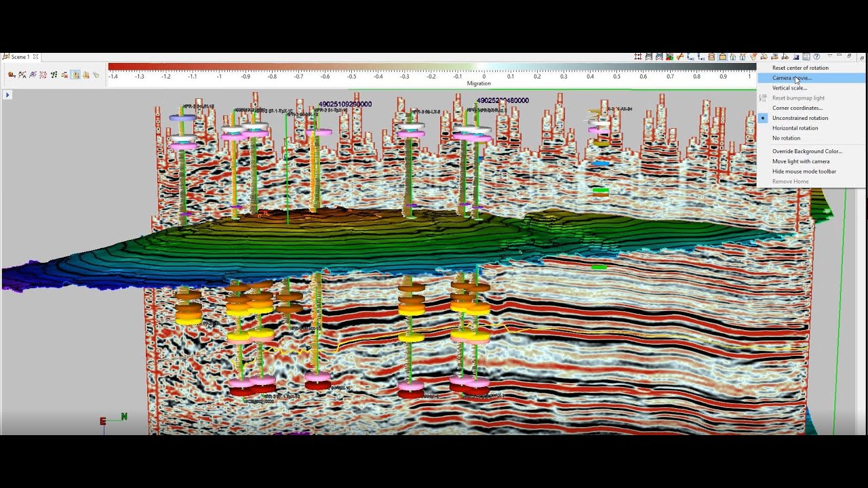The height and width of the screenshot is (488, 868).
Task: Toggle Move light with camera
Action: 811,161
